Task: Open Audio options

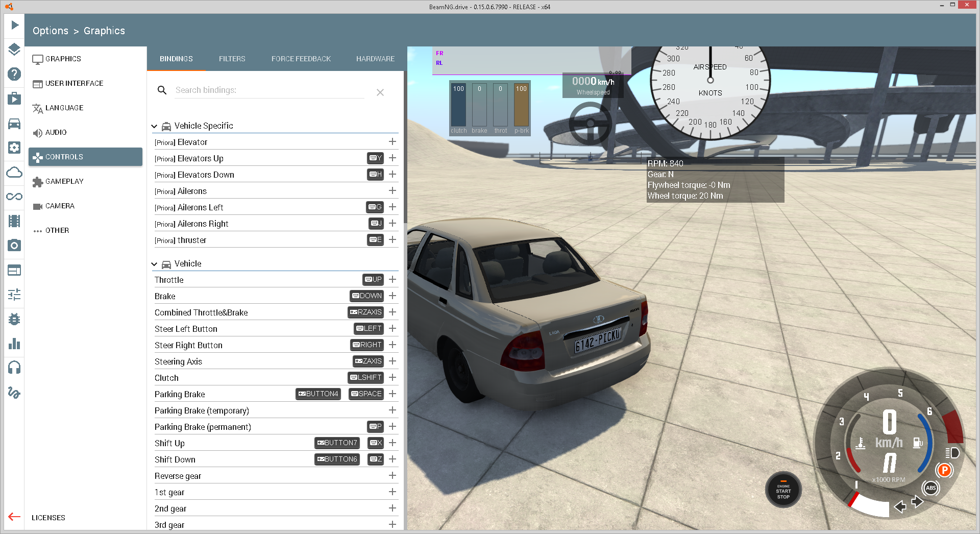Action: (x=85, y=132)
